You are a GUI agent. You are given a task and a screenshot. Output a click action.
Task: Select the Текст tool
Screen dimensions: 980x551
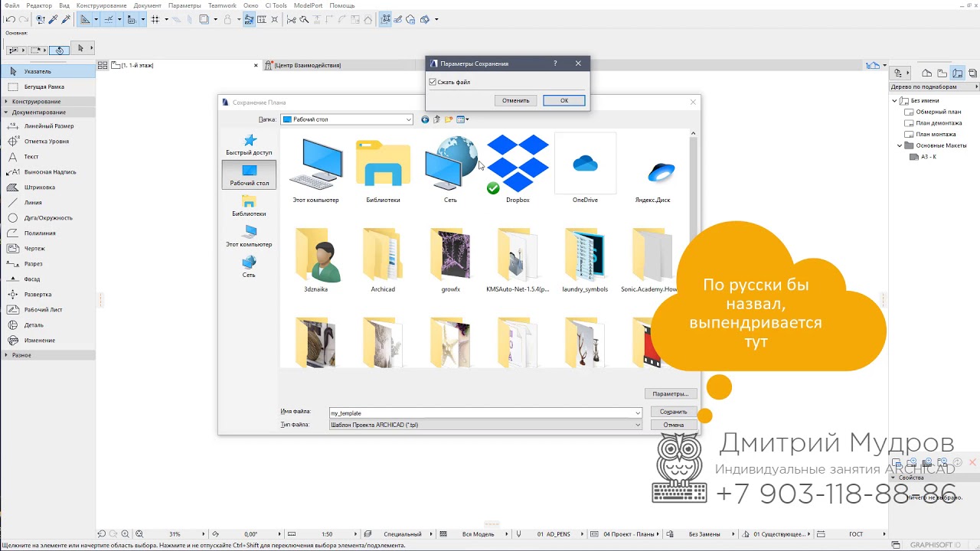point(47,156)
